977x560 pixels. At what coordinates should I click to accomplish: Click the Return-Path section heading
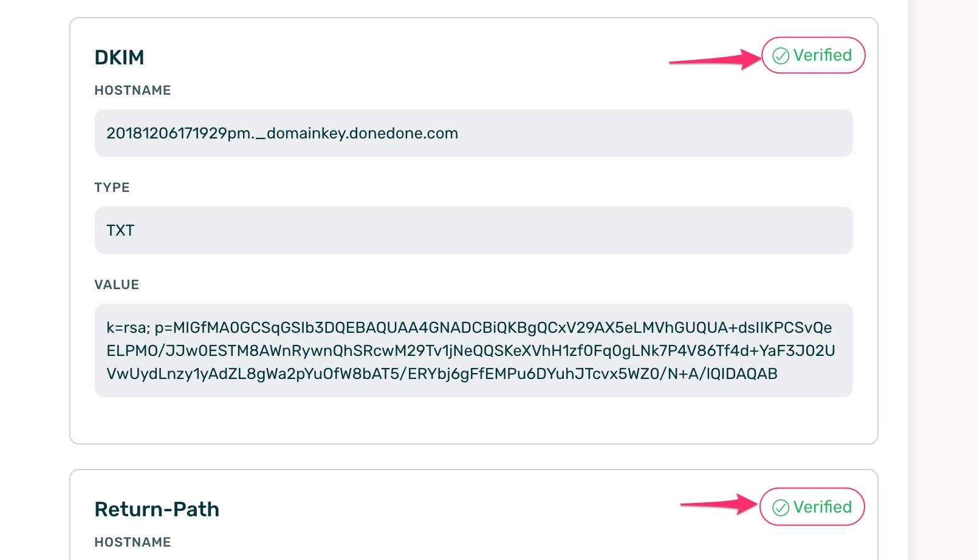click(x=157, y=509)
